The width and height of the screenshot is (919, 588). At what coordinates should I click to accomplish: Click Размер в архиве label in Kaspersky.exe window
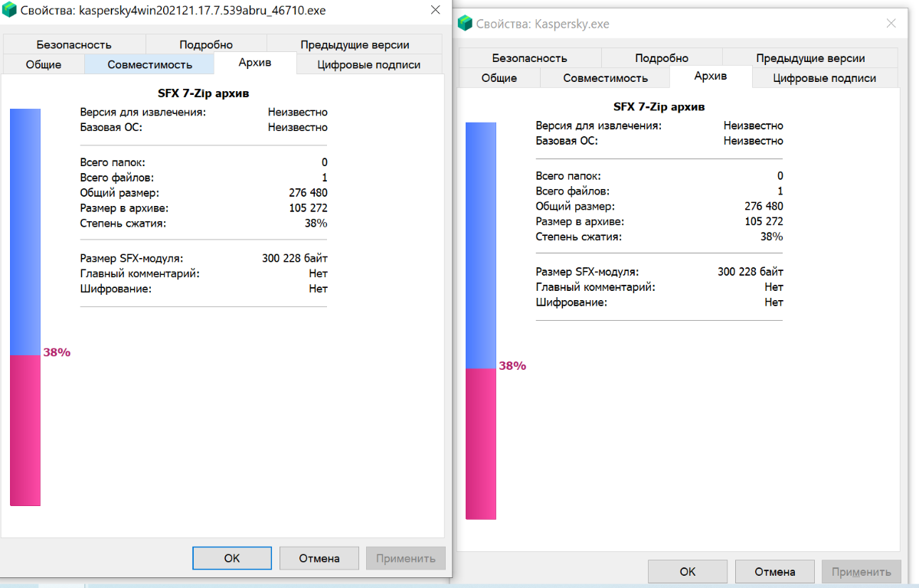(580, 220)
